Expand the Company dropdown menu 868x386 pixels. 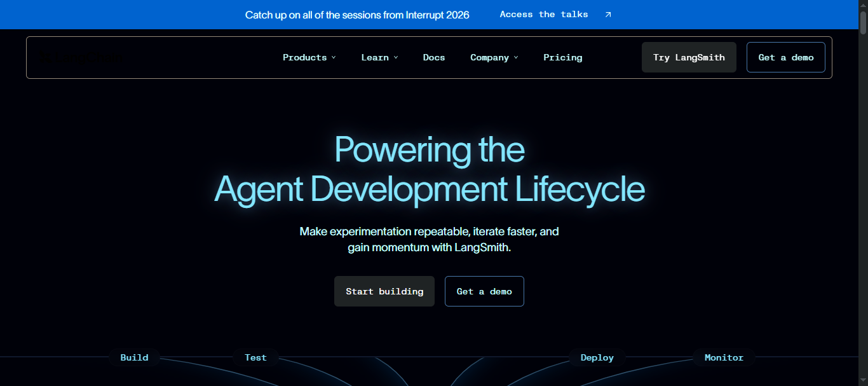pyautogui.click(x=494, y=57)
